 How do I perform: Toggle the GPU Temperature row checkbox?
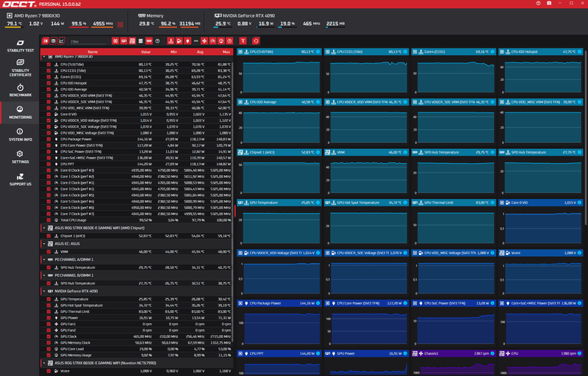coord(49,299)
